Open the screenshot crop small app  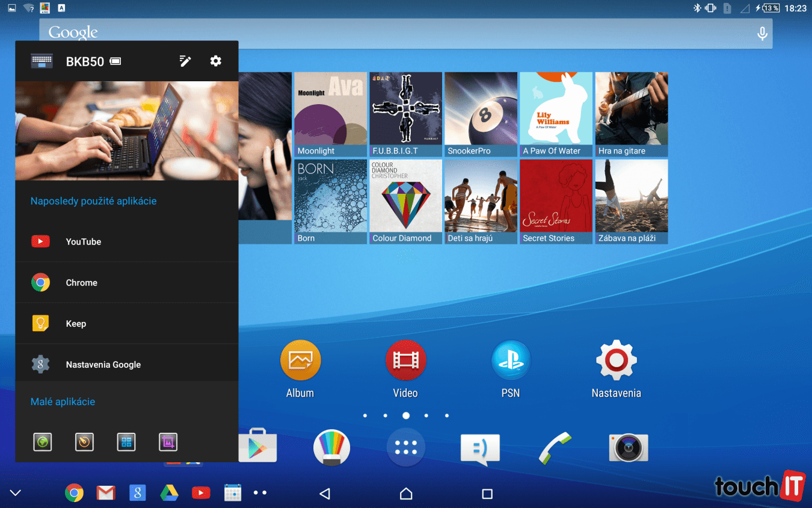click(168, 442)
